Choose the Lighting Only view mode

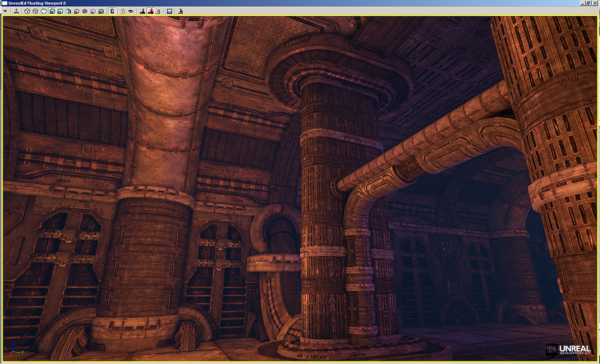click(68, 11)
